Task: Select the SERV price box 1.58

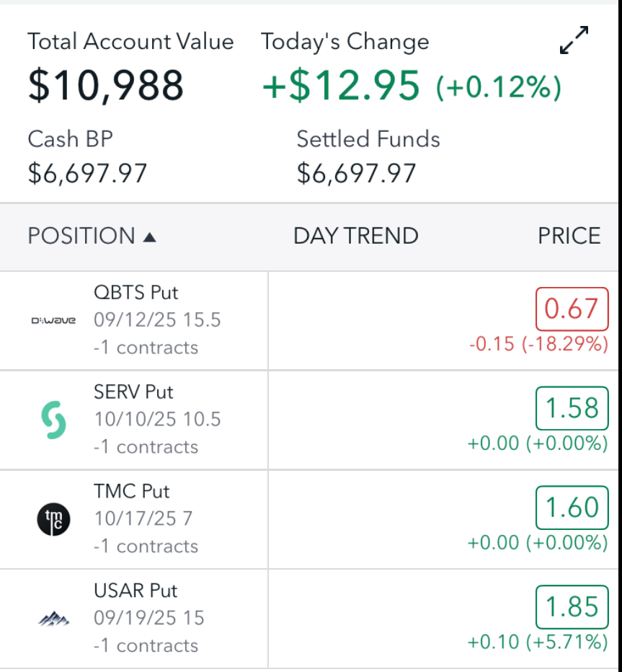Action: [572, 408]
